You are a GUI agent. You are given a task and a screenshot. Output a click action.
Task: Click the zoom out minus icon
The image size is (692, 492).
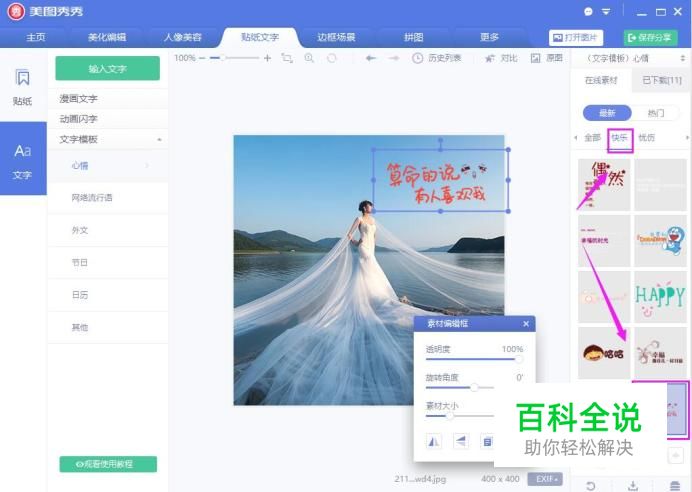coord(202,58)
